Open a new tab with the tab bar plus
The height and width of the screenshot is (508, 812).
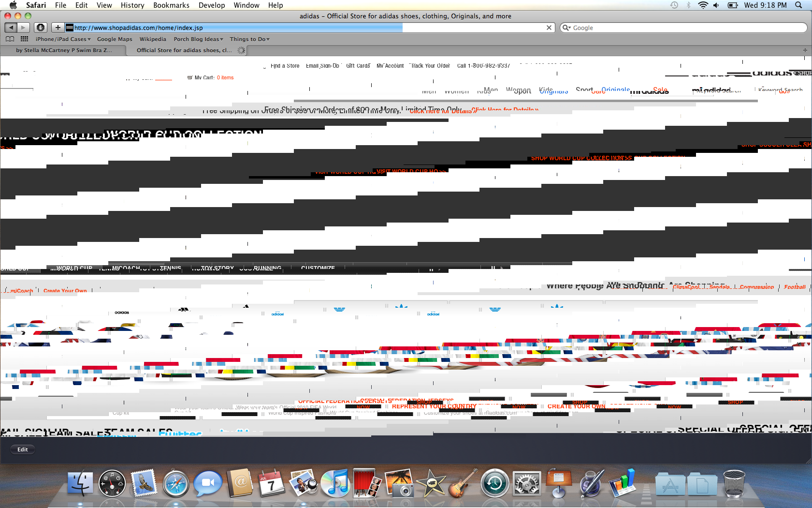click(x=805, y=50)
